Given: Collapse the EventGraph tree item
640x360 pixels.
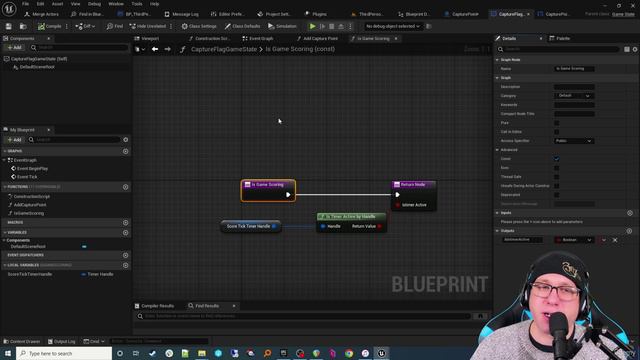Looking at the screenshot, I should coord(4,160).
